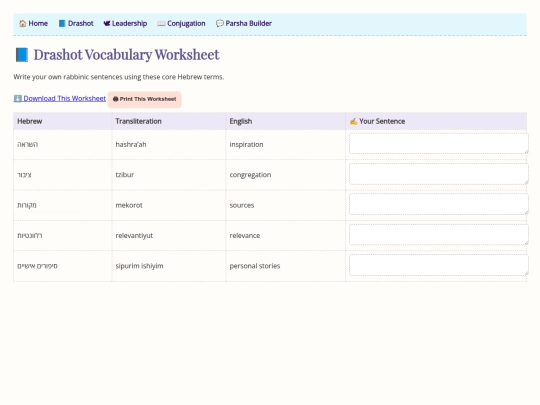Image resolution: width=540 pixels, height=405 pixels.
Task: Click the icon beside Leadership
Action: click(x=107, y=23)
